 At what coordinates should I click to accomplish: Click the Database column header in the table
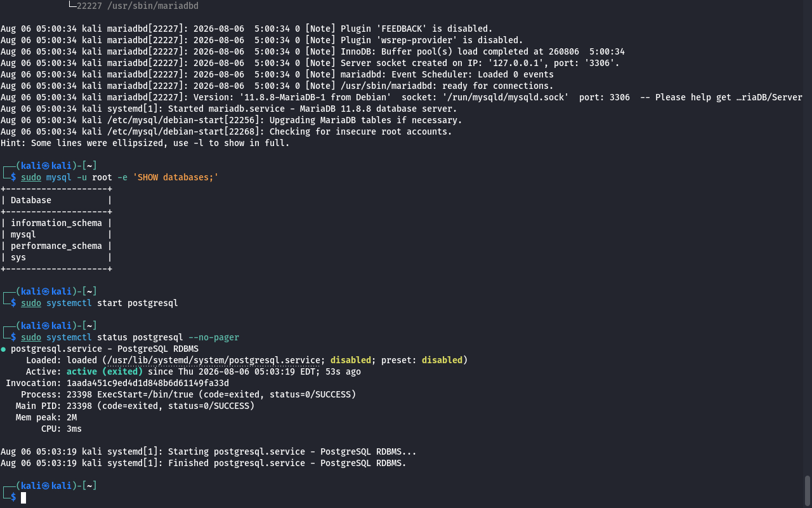tap(31, 200)
